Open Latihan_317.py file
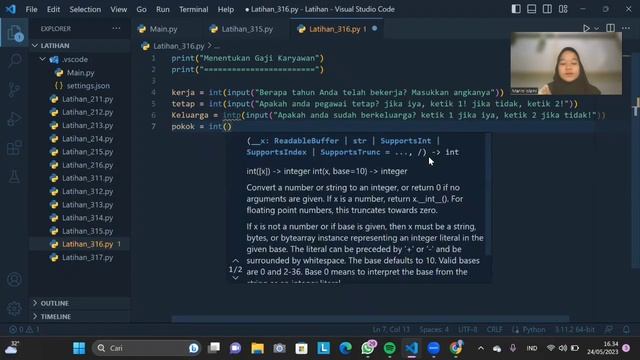640x360 pixels. 87,258
